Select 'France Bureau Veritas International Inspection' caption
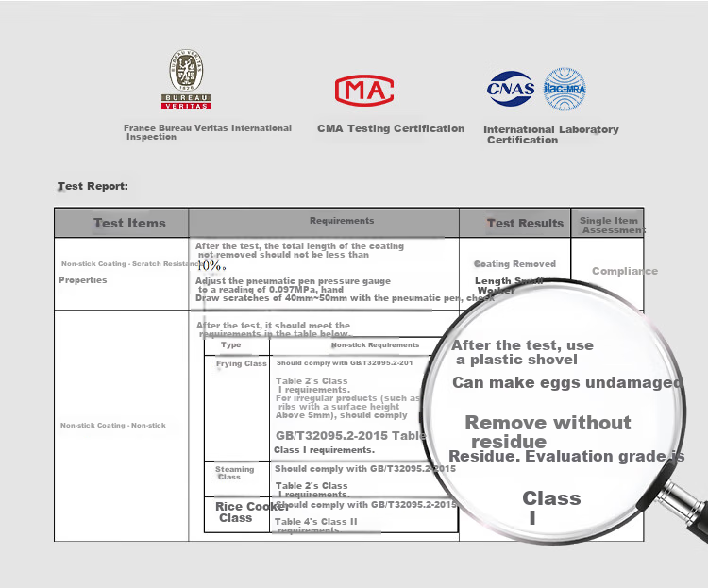The width and height of the screenshot is (708, 588). [x=208, y=132]
